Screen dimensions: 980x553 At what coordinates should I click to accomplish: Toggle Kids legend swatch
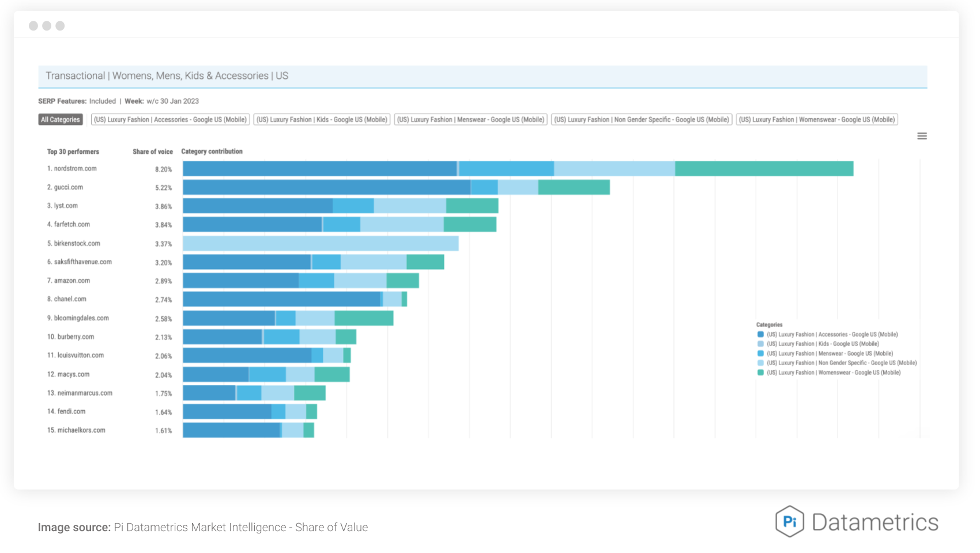pyautogui.click(x=760, y=344)
